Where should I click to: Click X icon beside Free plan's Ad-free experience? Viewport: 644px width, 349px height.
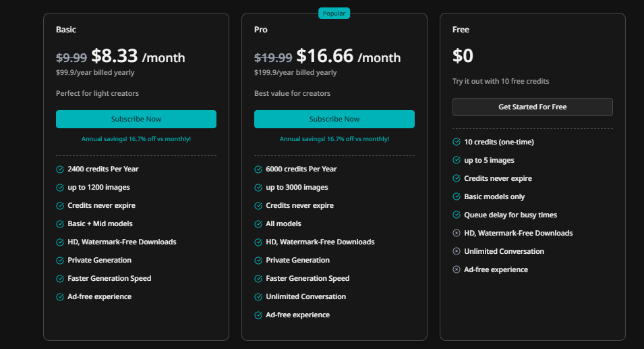coord(457,269)
